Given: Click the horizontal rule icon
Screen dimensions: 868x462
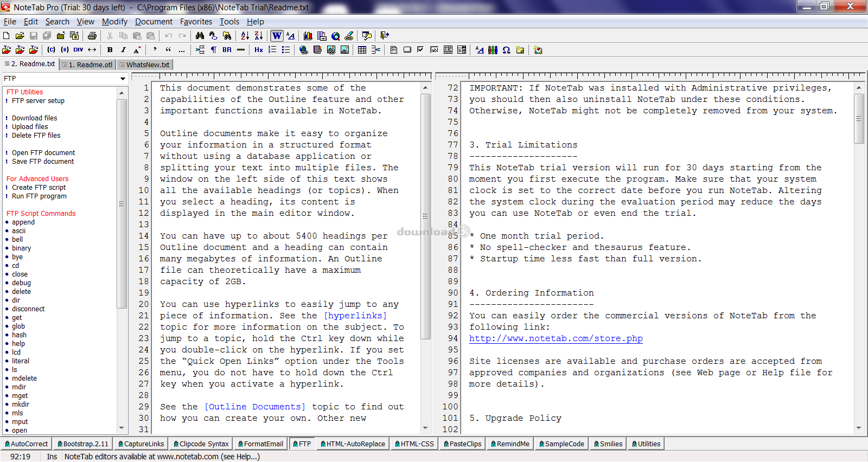Looking at the screenshot, I should (x=241, y=50).
